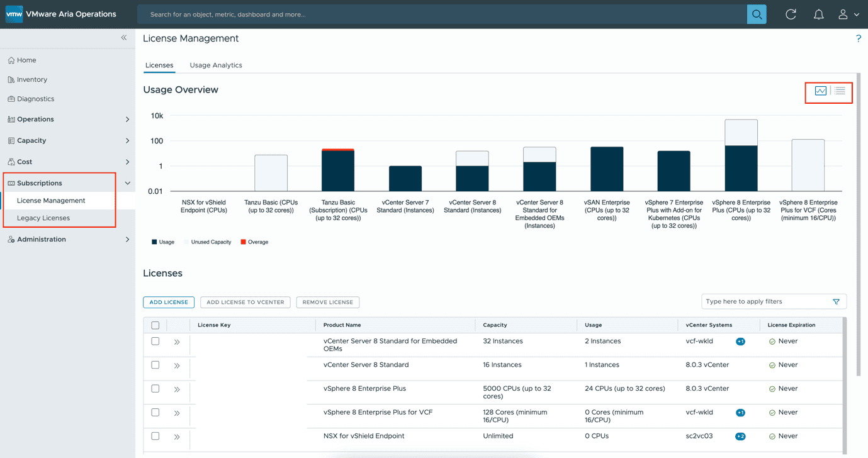Click the filter funnel icon
The width and height of the screenshot is (868, 458).
tap(836, 302)
